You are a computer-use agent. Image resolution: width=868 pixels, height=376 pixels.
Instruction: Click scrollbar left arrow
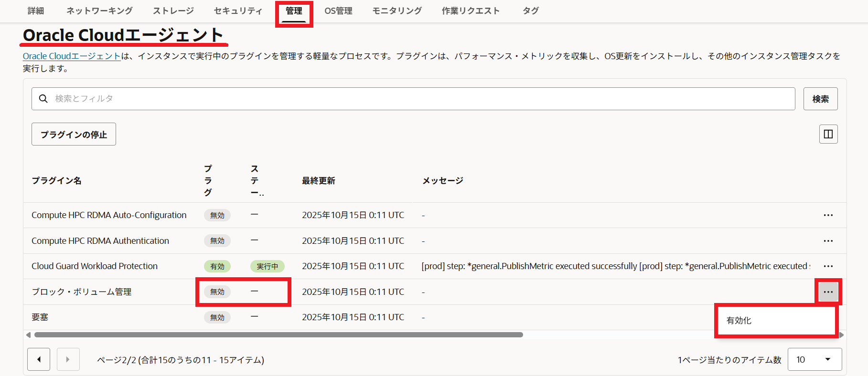click(x=28, y=335)
